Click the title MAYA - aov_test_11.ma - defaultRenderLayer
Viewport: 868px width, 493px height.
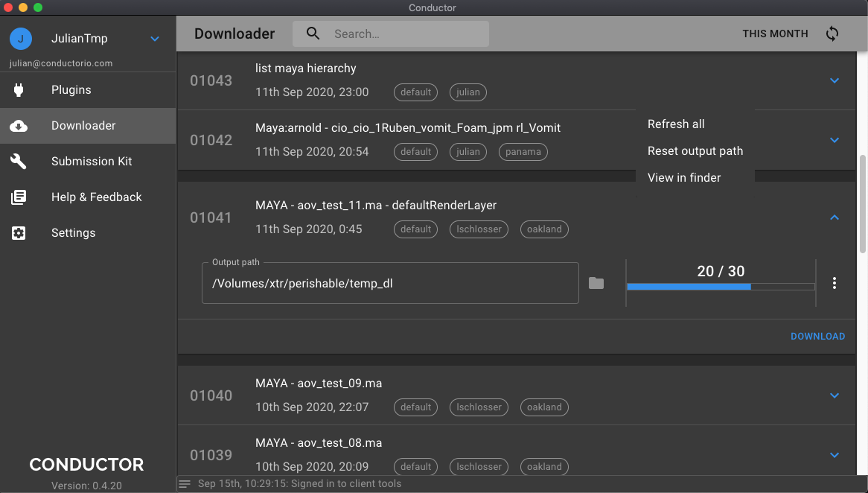[376, 206]
